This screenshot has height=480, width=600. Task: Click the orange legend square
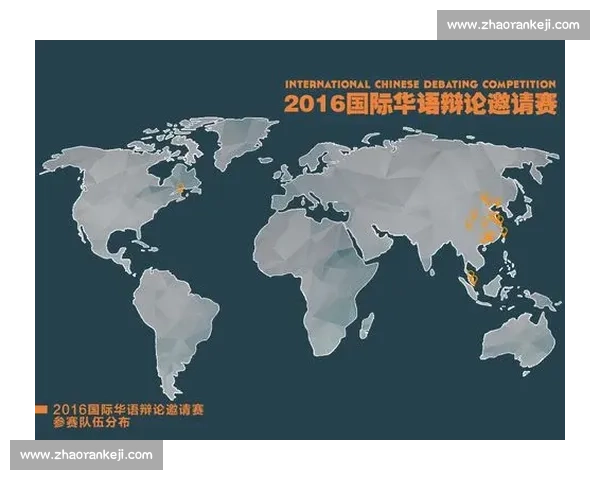[41, 410]
